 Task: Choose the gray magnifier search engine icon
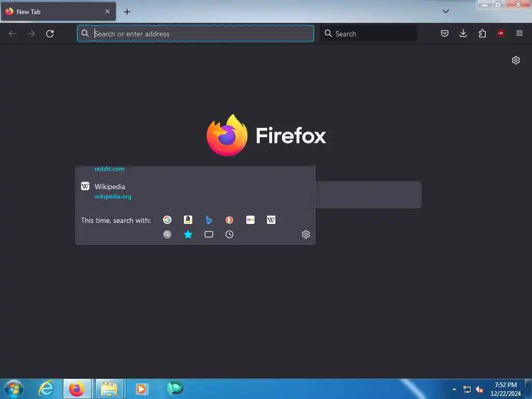(167, 234)
